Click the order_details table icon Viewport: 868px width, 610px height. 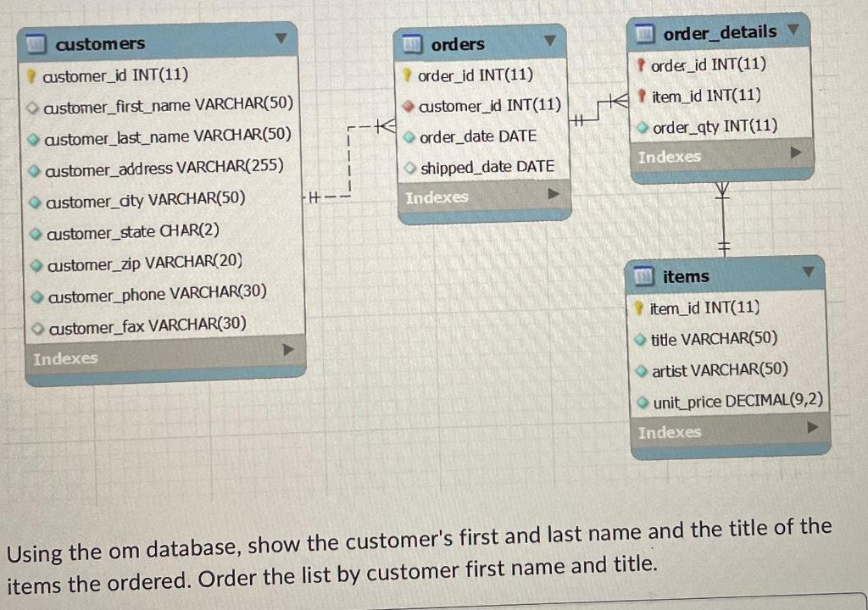[x=644, y=34]
